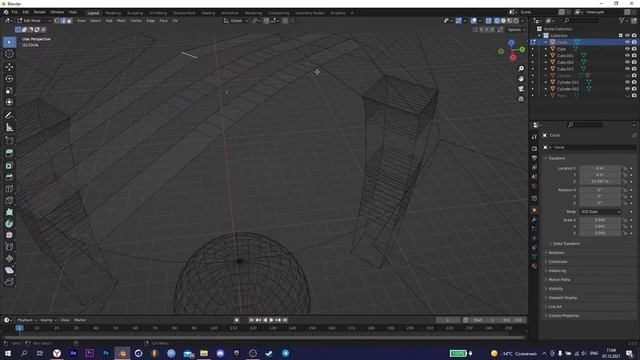Open the Render properties tab icon
This screenshot has height=360, width=640.
[x=534, y=149]
